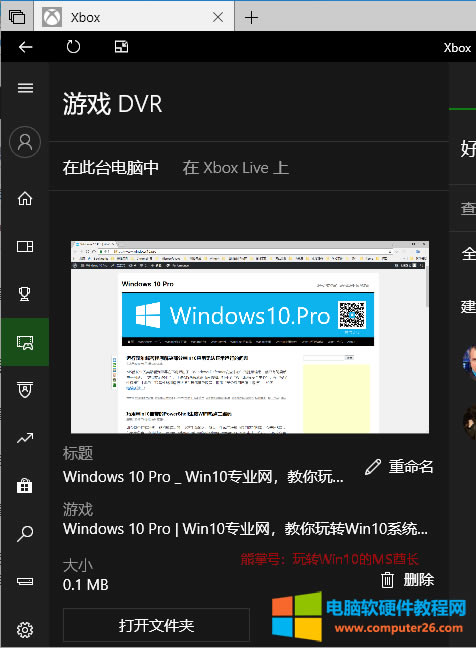This screenshot has width=476, height=648.
Task: Select the Xbox tab
Action: tap(134, 17)
